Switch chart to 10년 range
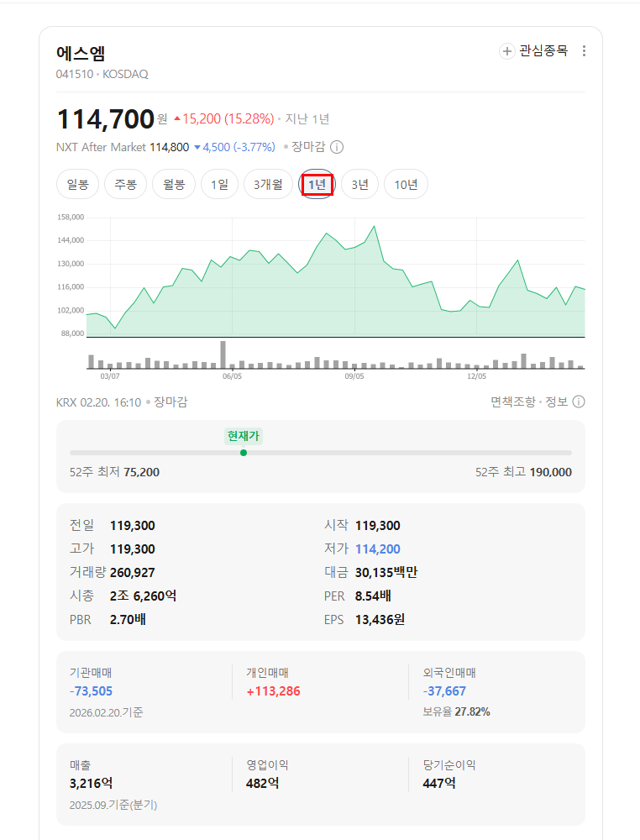 coord(406,184)
